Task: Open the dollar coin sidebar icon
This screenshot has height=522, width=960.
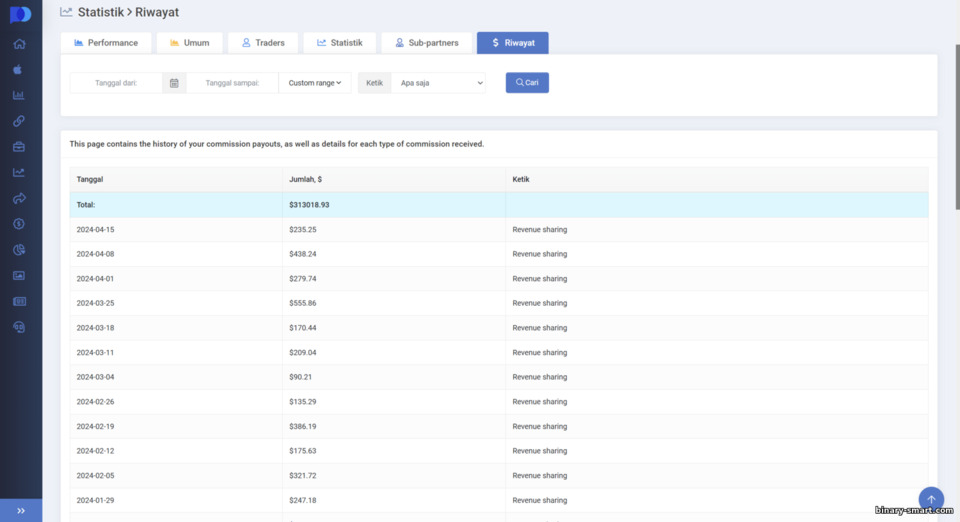Action: 19,224
